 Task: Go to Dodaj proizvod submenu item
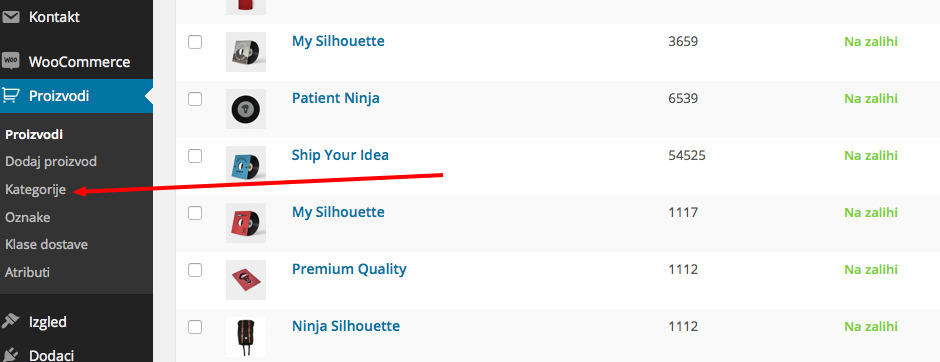click(x=51, y=162)
